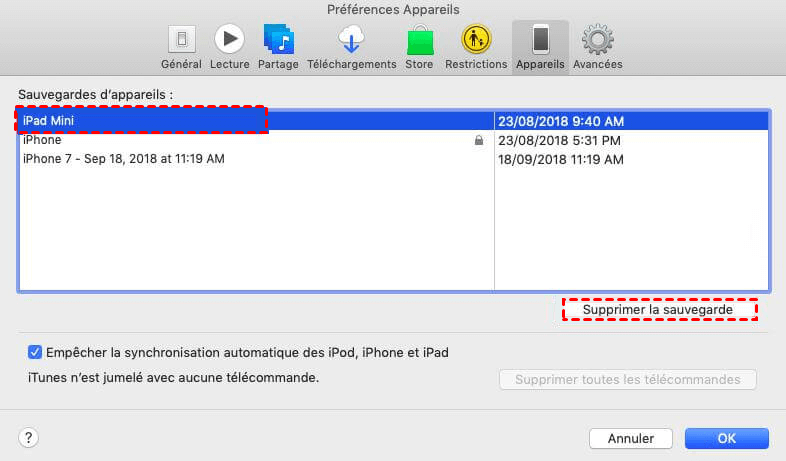The image size is (786, 461).
Task: Click Supprimer toutes les télécommandes button
Action: (627, 380)
